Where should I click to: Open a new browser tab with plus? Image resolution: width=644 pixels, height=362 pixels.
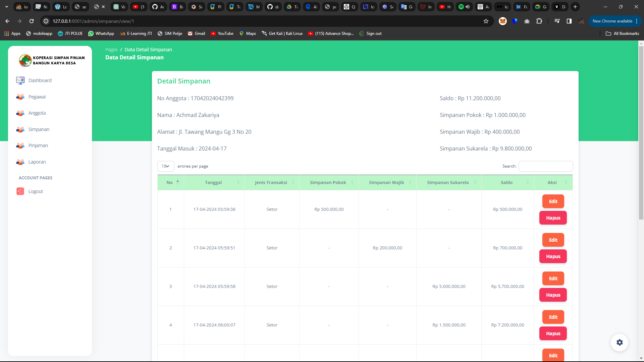click(575, 7)
